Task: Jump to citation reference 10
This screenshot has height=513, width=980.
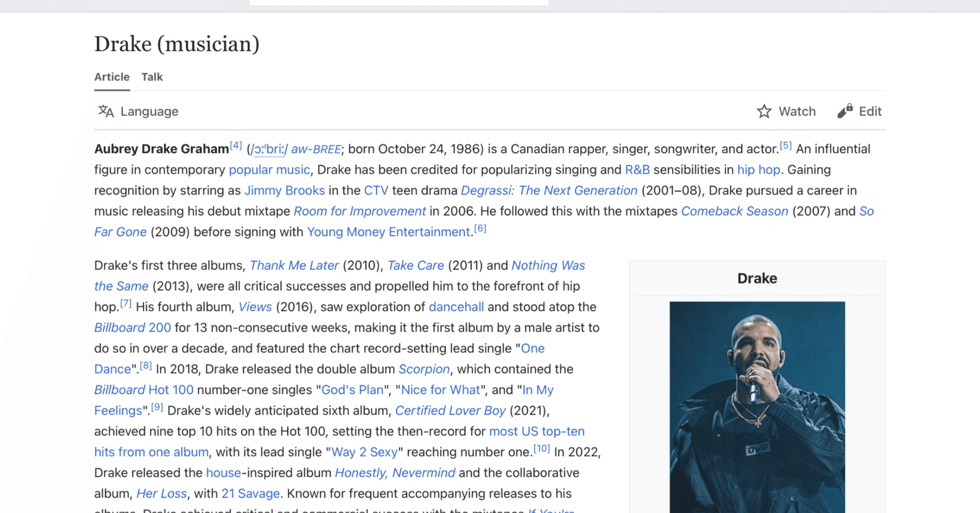Action: [x=542, y=448]
